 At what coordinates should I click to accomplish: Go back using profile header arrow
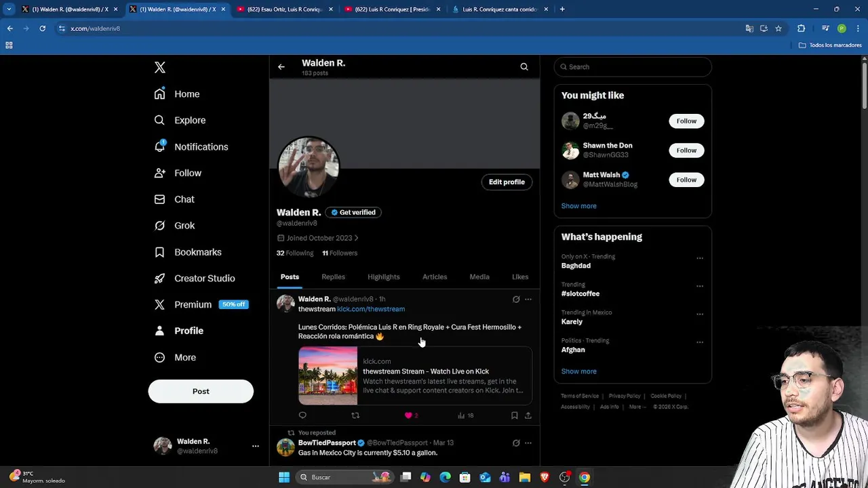281,67
